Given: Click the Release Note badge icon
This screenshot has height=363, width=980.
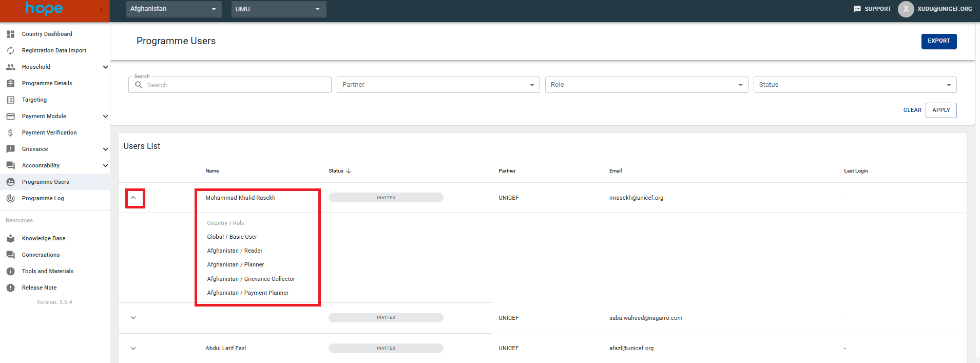Looking at the screenshot, I should point(10,288).
